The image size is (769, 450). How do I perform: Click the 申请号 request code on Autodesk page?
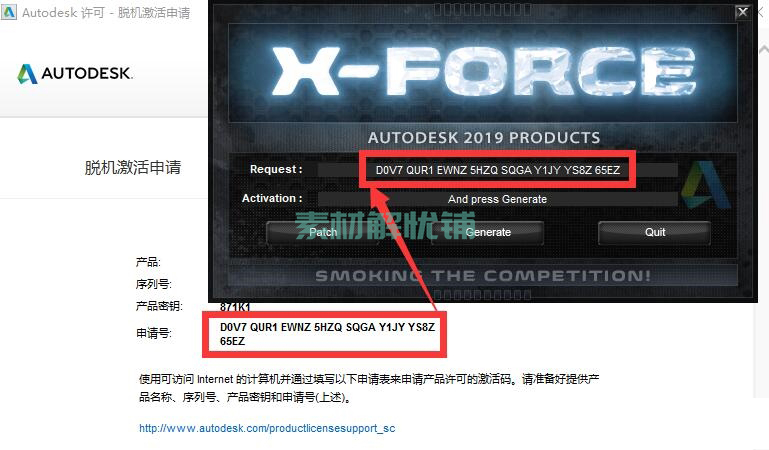pos(327,334)
